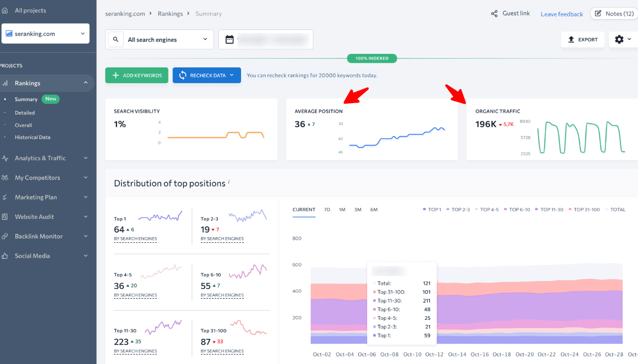The height and width of the screenshot is (364, 638).
Task: Click the Add Keywords button
Action: [x=137, y=75]
